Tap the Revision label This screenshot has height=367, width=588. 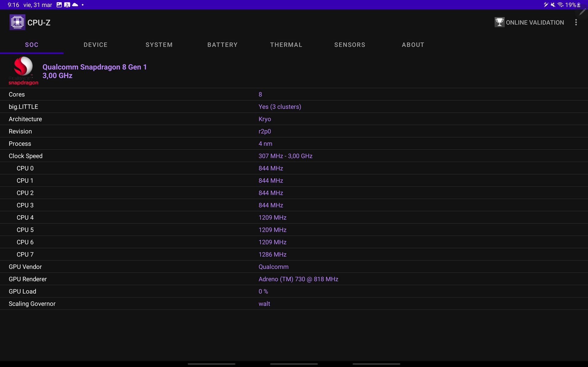(x=20, y=131)
